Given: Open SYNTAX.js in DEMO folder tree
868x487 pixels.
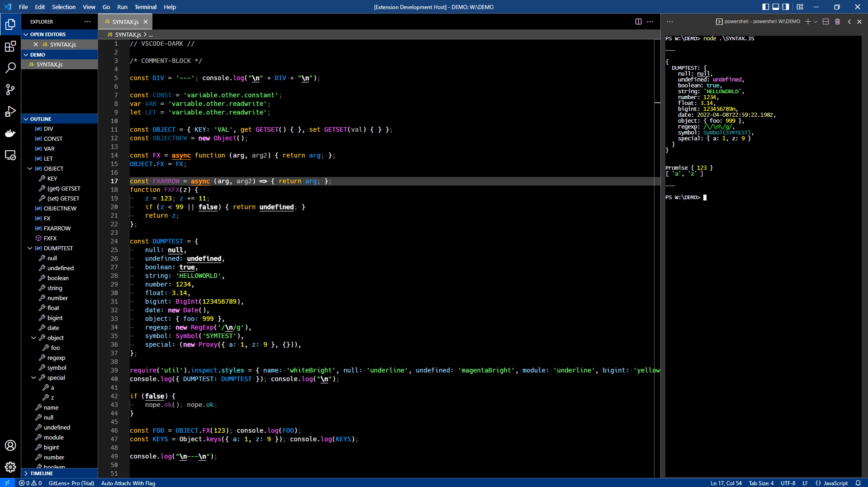Looking at the screenshot, I should 59,65.
